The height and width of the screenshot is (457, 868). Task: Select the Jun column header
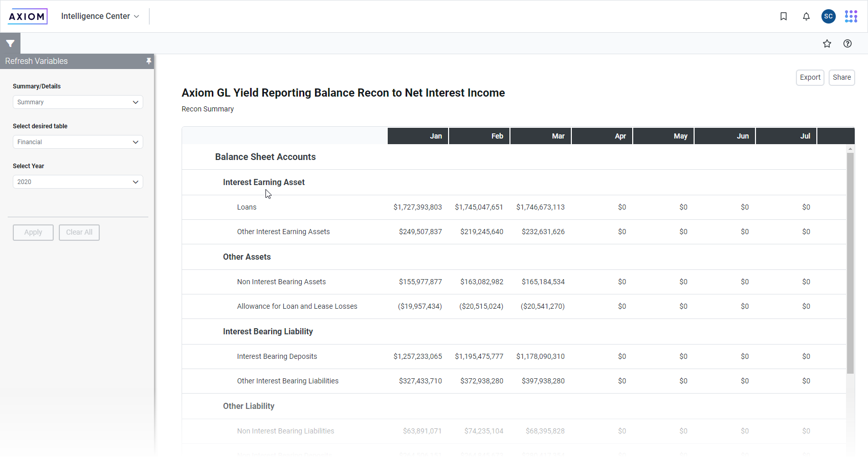point(725,136)
